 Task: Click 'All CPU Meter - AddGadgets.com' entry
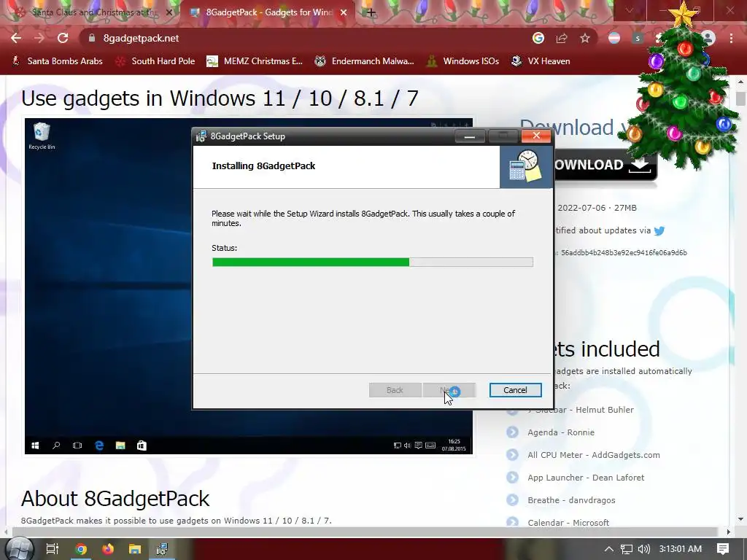click(594, 455)
